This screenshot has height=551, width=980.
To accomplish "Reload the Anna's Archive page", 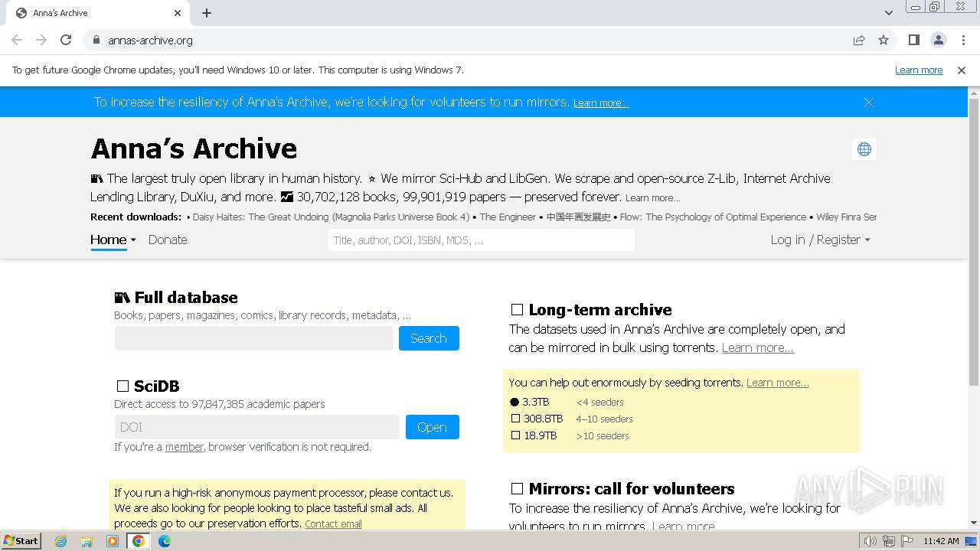I will pyautogui.click(x=66, y=40).
